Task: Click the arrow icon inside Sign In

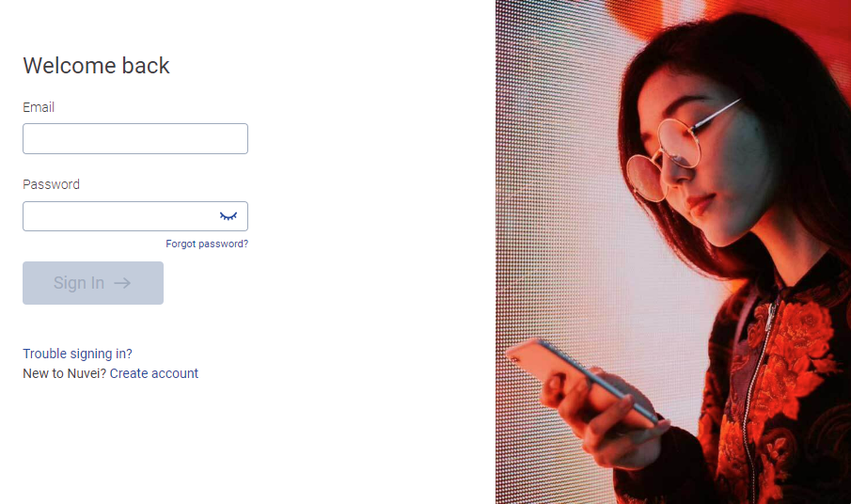Action: (x=122, y=283)
